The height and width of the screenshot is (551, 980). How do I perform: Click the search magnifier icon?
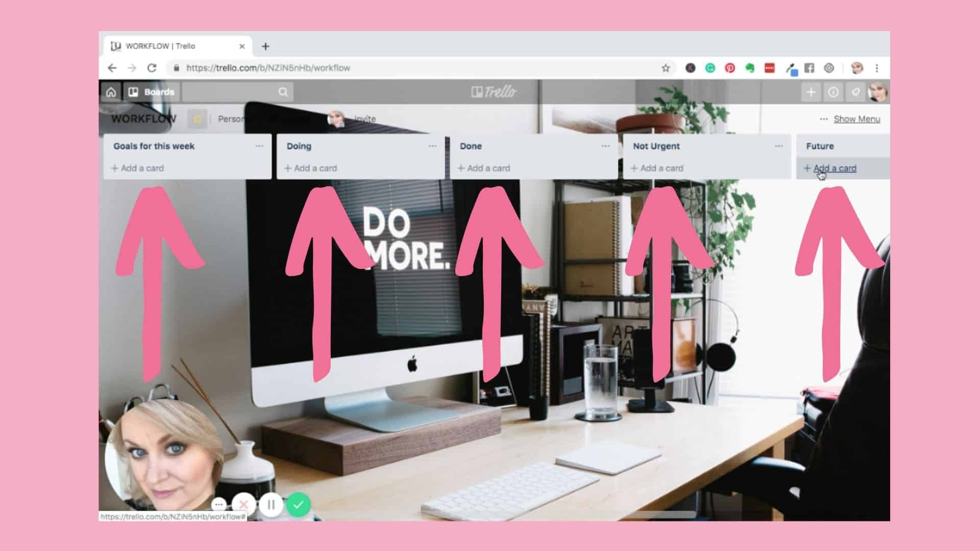click(282, 92)
